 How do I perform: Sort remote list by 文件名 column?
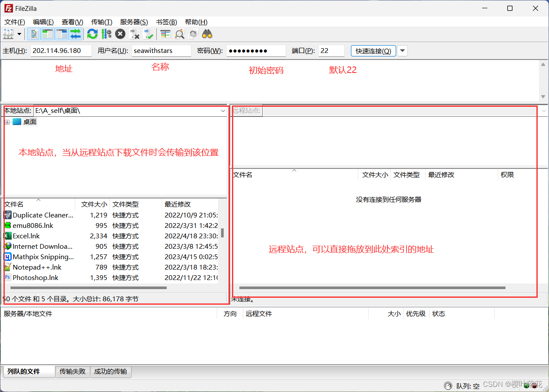(x=294, y=175)
